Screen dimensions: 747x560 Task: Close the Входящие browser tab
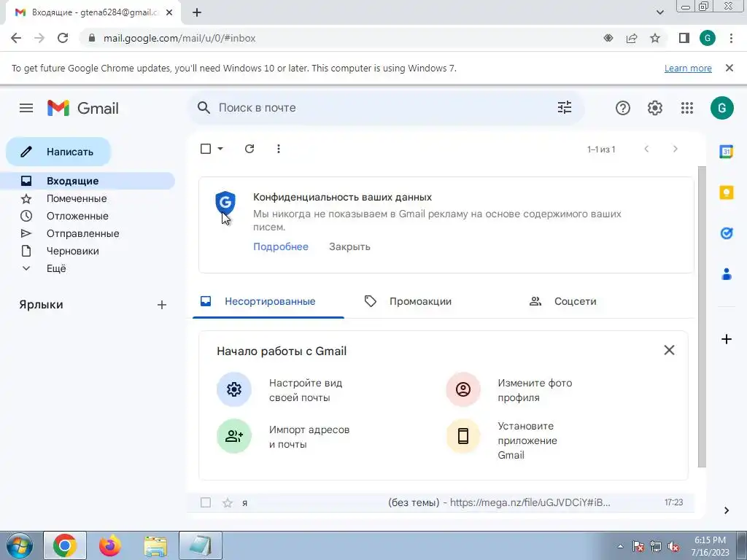169,13
